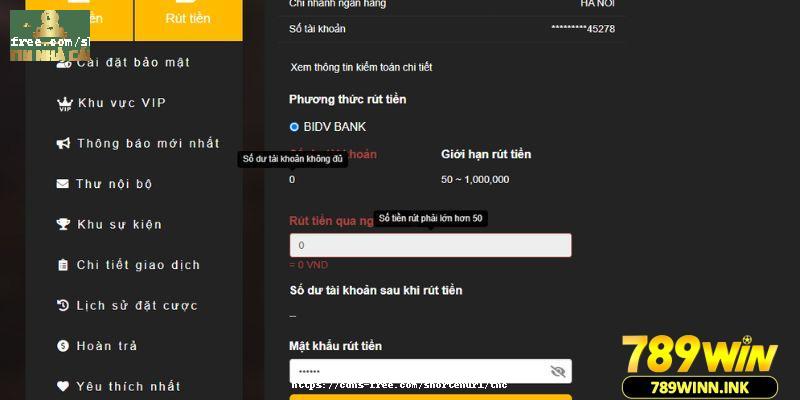
Task: Select the BIDV BANK radio option
Action: click(x=294, y=127)
